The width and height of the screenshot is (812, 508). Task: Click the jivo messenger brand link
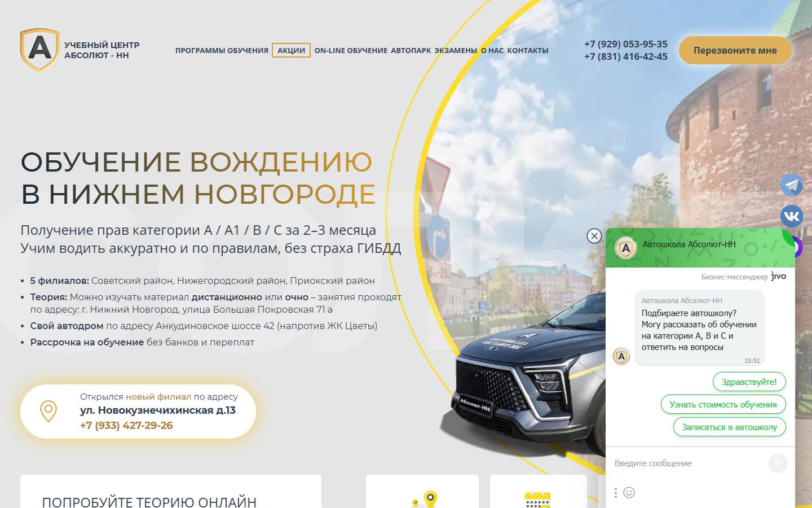pyautogui.click(x=779, y=276)
